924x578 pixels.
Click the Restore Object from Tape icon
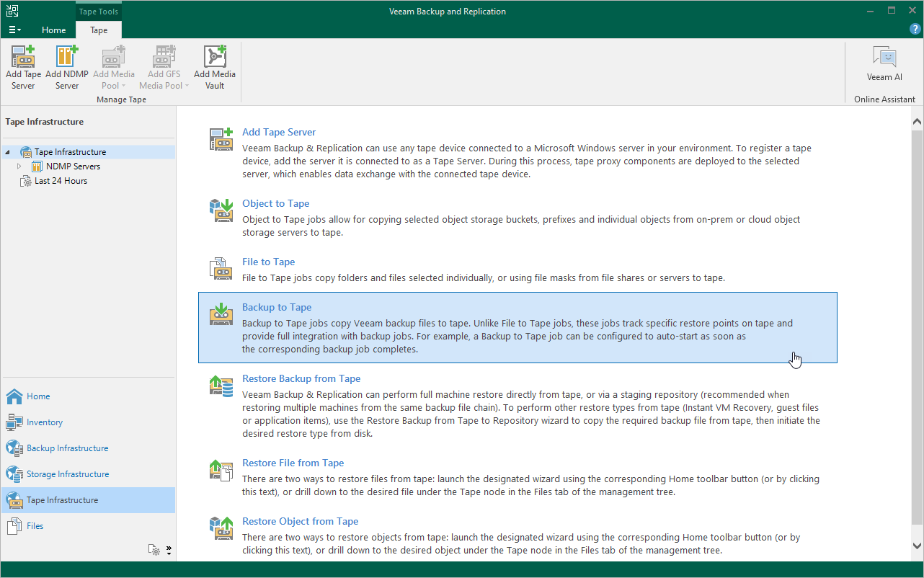[221, 528]
